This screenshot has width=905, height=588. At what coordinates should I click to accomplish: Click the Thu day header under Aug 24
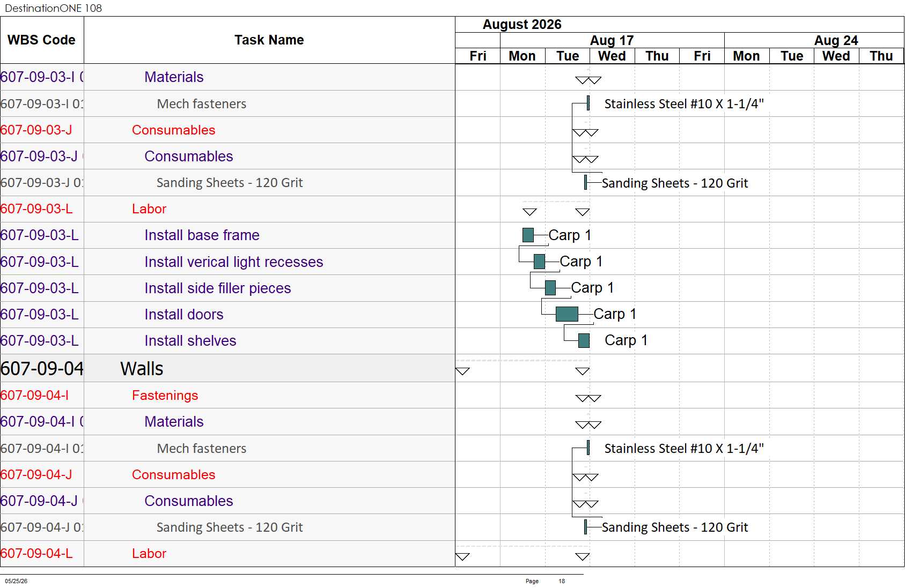click(x=881, y=56)
